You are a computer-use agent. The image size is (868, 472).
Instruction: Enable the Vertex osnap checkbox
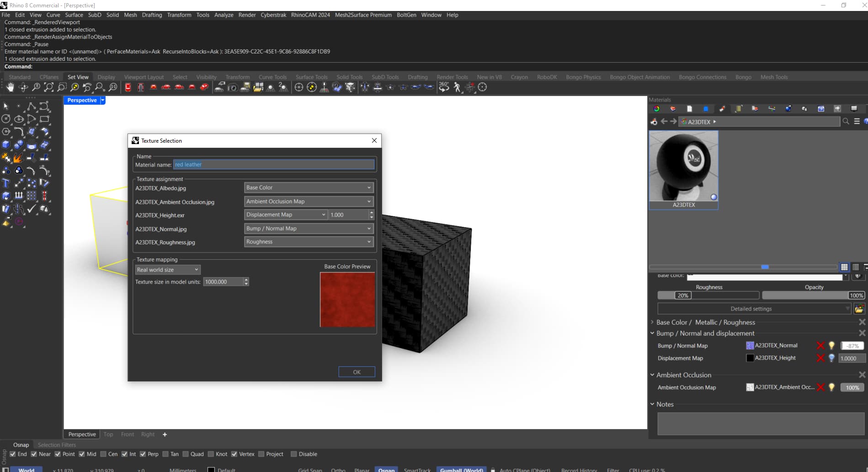point(234,454)
